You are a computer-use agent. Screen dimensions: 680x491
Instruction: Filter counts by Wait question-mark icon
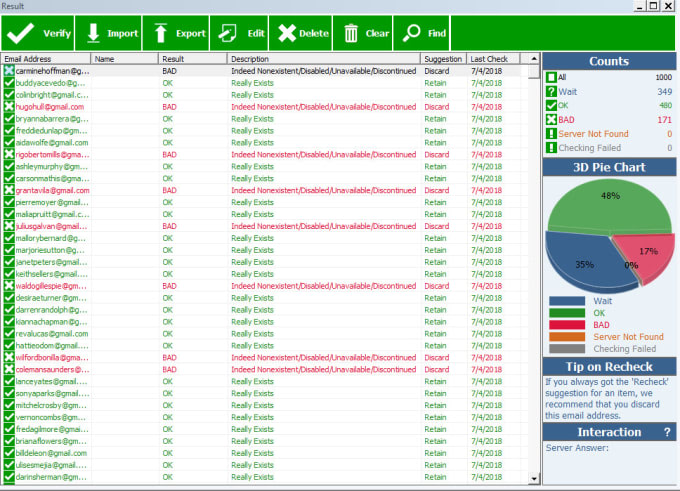[551, 92]
